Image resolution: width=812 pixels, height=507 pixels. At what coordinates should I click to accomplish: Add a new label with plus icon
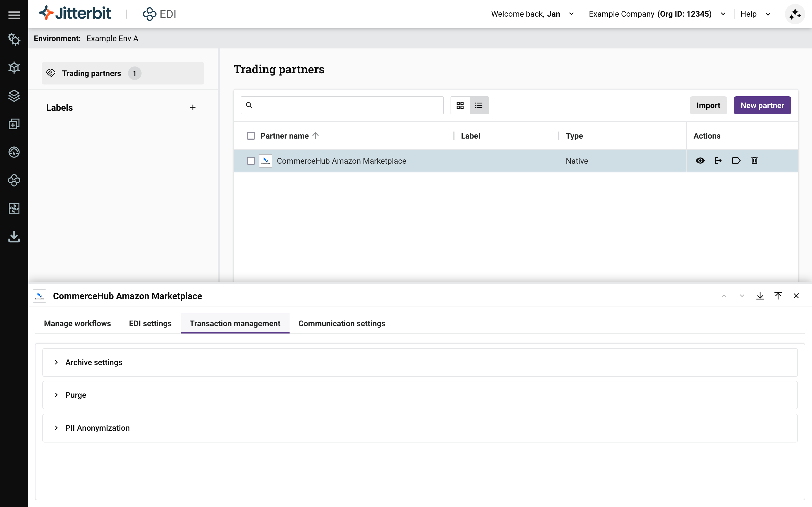point(193,107)
